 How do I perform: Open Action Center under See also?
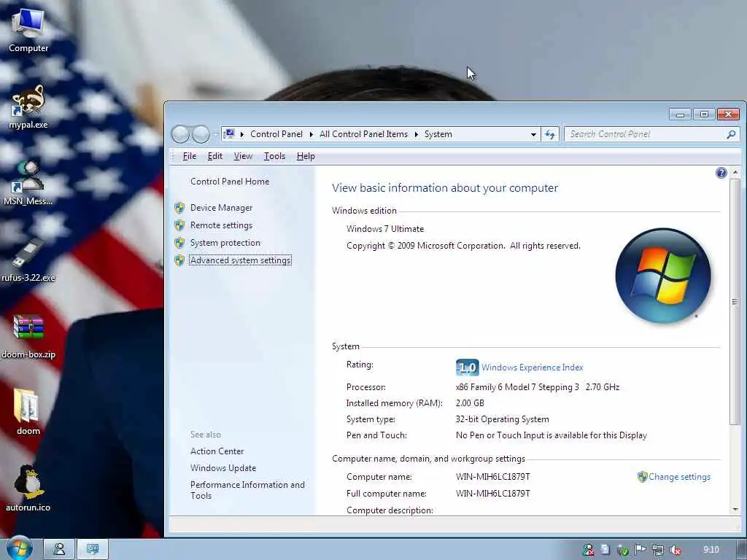pyautogui.click(x=217, y=451)
